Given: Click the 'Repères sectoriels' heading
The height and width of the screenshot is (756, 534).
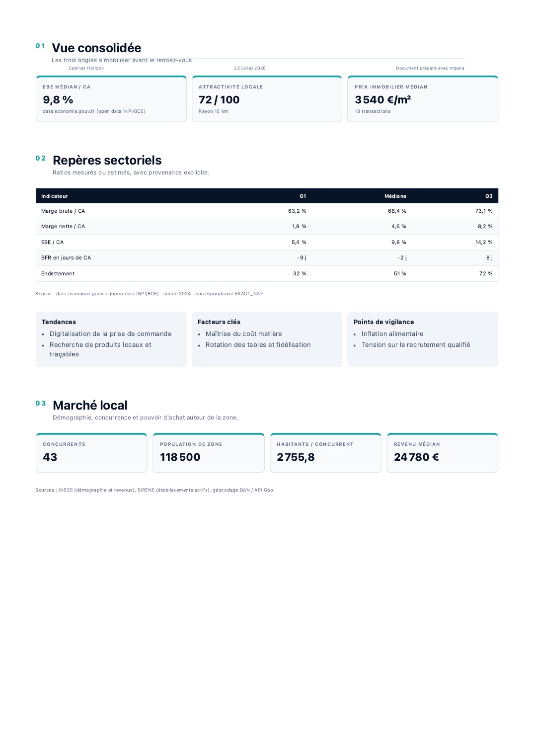Looking at the screenshot, I should pos(107,160).
